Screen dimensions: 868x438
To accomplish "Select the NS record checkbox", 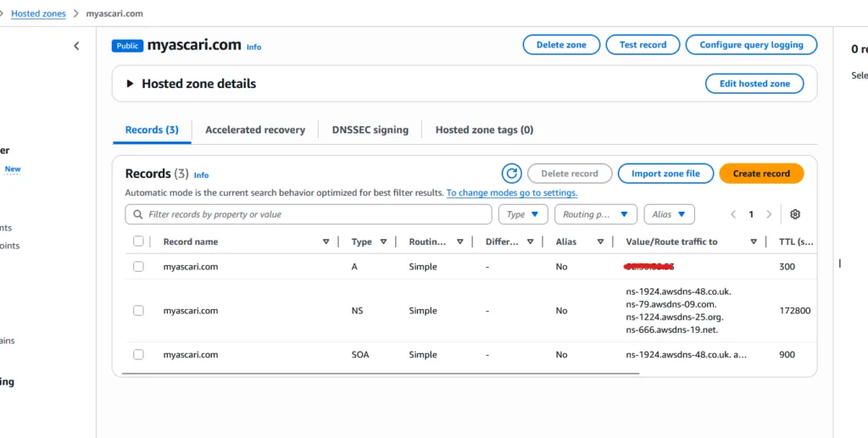I will 138,311.
